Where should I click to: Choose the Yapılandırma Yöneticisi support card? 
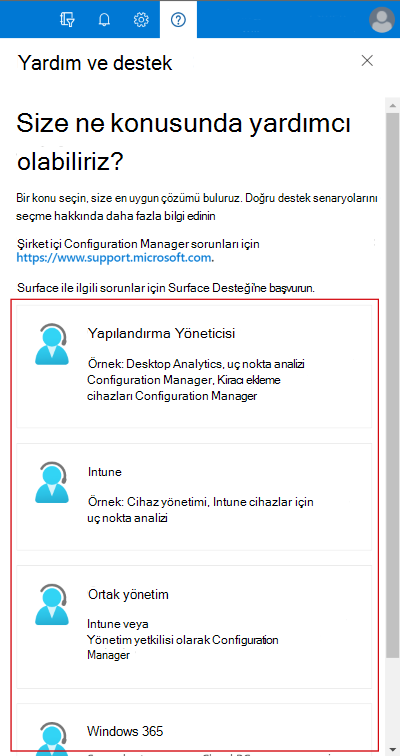[194, 366]
